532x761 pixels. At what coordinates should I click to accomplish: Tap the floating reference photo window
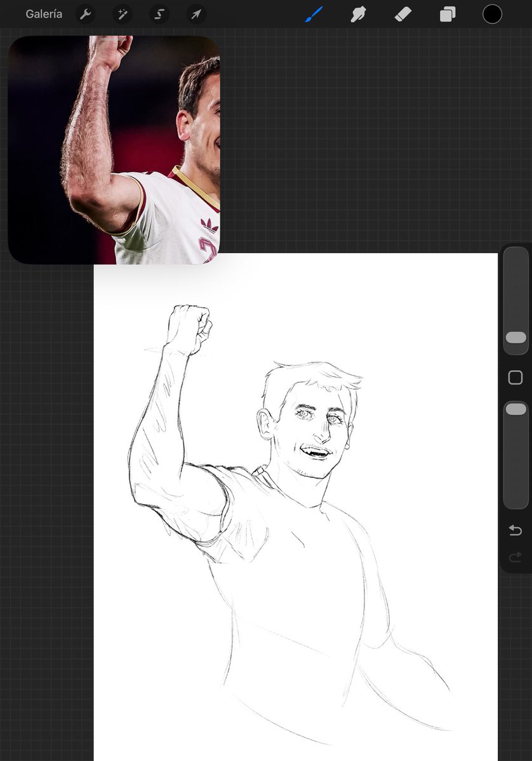[x=114, y=150]
